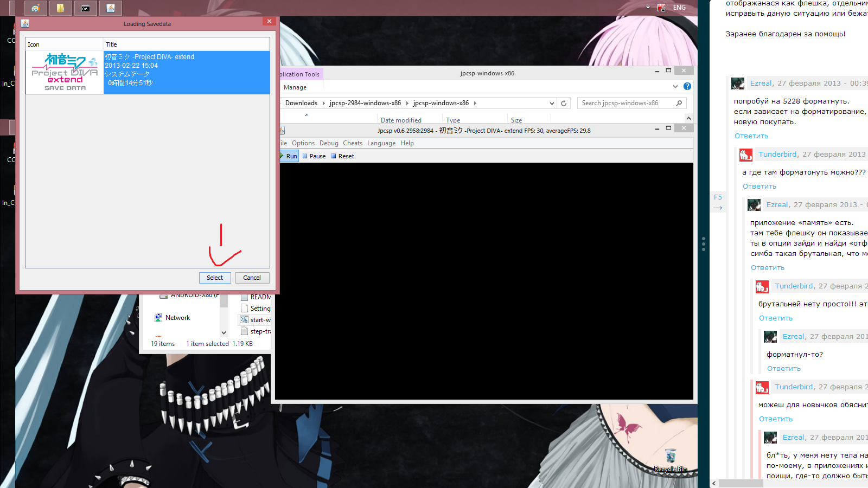868x488 pixels.
Task: Open the Command Prompt taskbar icon
Action: tap(86, 8)
